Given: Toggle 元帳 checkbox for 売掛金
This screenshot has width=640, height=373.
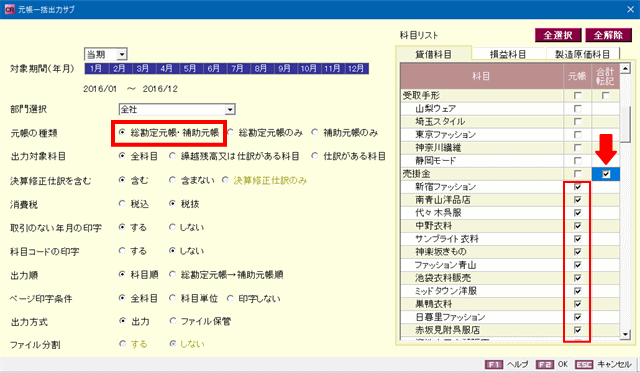Looking at the screenshot, I should tap(578, 174).
